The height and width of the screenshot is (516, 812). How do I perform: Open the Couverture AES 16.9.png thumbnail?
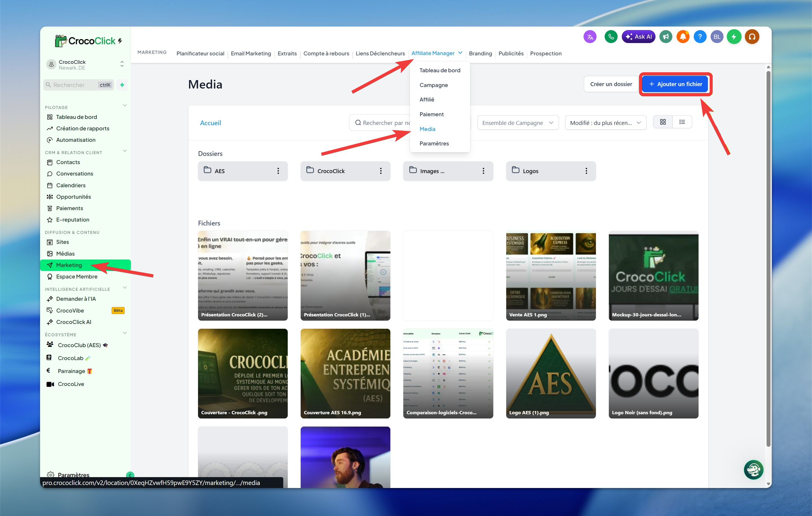[x=345, y=373]
